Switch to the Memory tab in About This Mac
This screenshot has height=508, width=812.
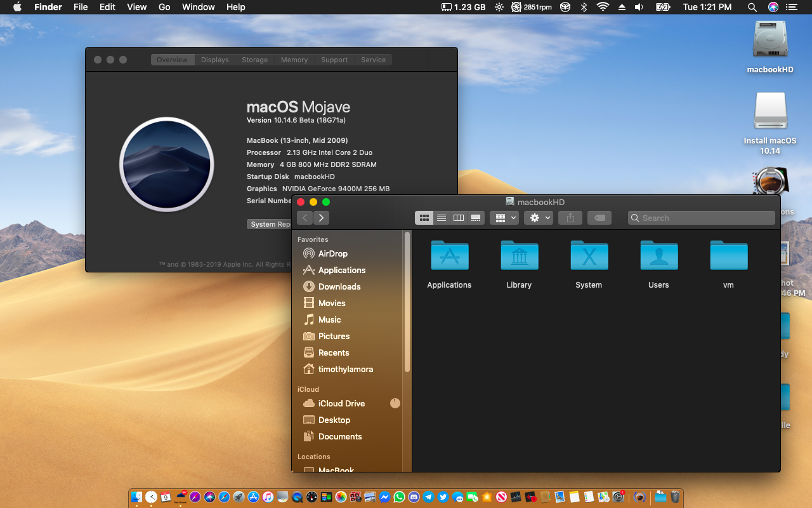tap(294, 60)
